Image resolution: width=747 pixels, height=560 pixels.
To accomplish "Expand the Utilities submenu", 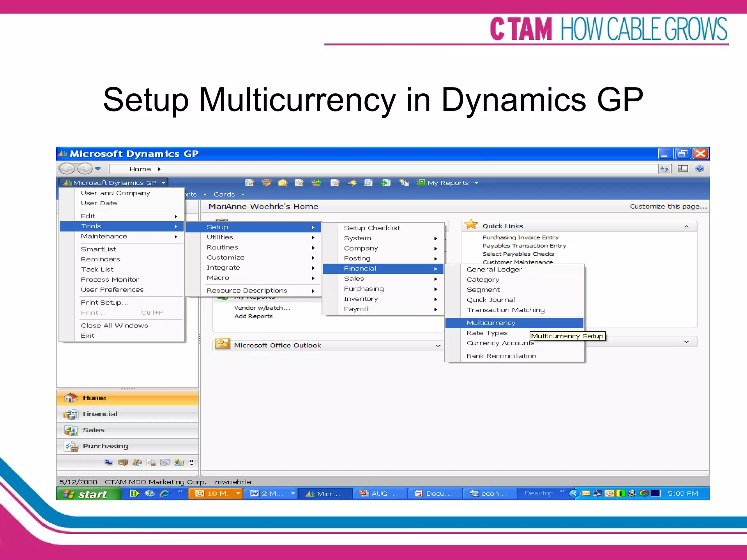I will click(253, 237).
